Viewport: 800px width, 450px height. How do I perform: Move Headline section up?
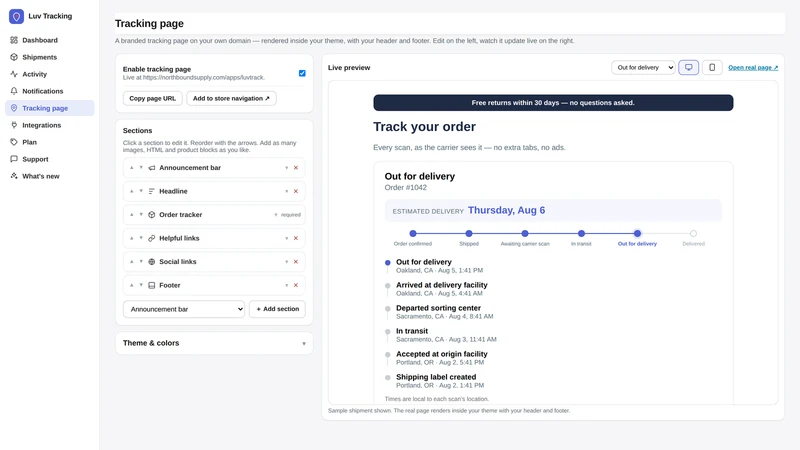coord(132,191)
